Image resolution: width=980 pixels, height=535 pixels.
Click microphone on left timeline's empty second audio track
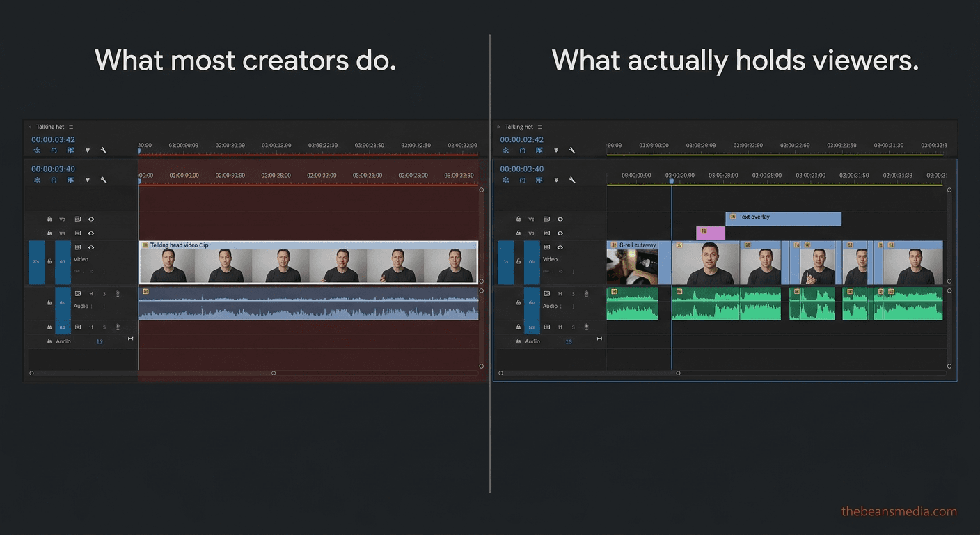point(118,327)
